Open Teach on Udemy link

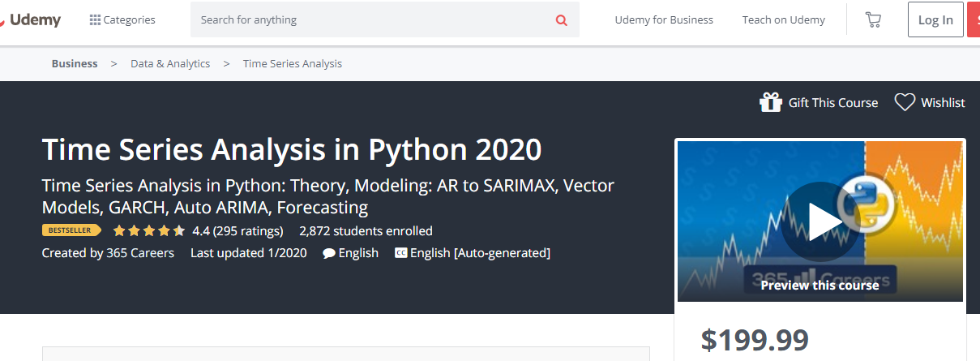783,19
